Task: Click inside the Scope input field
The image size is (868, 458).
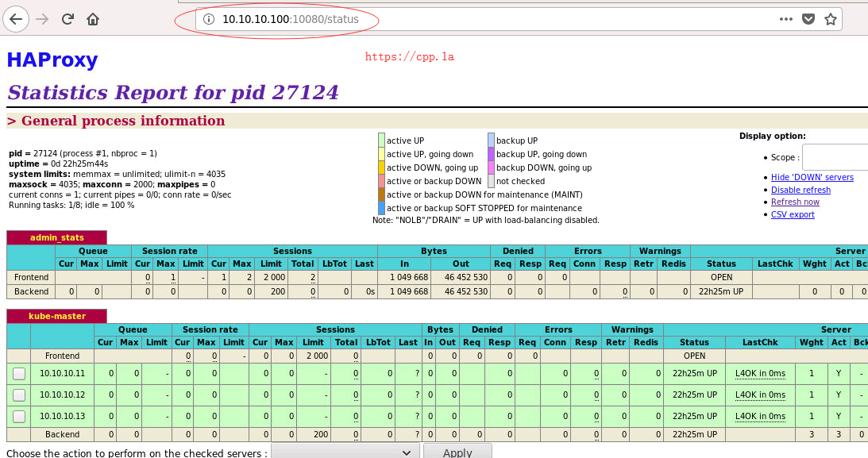Action: click(835, 158)
